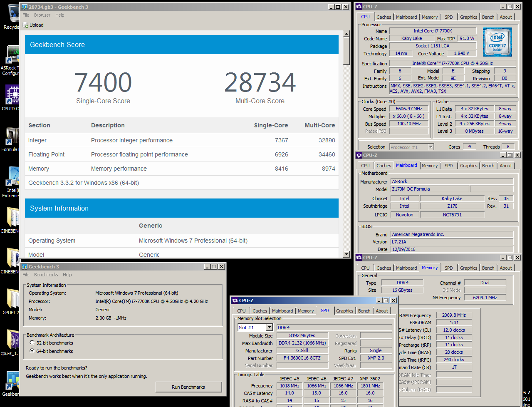Open the cpu-z_1.7 folder icon

(12, 340)
